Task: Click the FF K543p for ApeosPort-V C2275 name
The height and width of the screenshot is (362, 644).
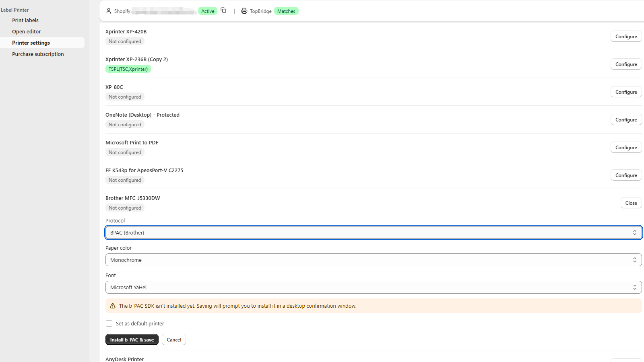Action: pyautogui.click(x=144, y=171)
